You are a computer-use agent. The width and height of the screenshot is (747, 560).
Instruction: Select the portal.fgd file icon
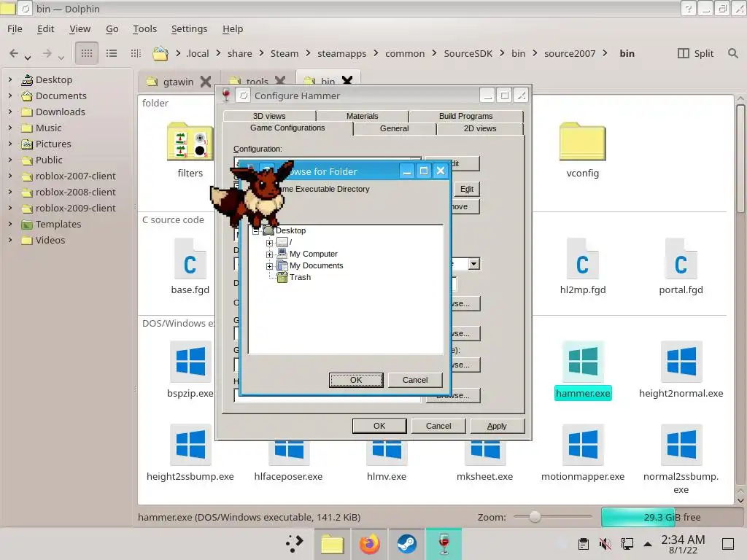(x=681, y=259)
